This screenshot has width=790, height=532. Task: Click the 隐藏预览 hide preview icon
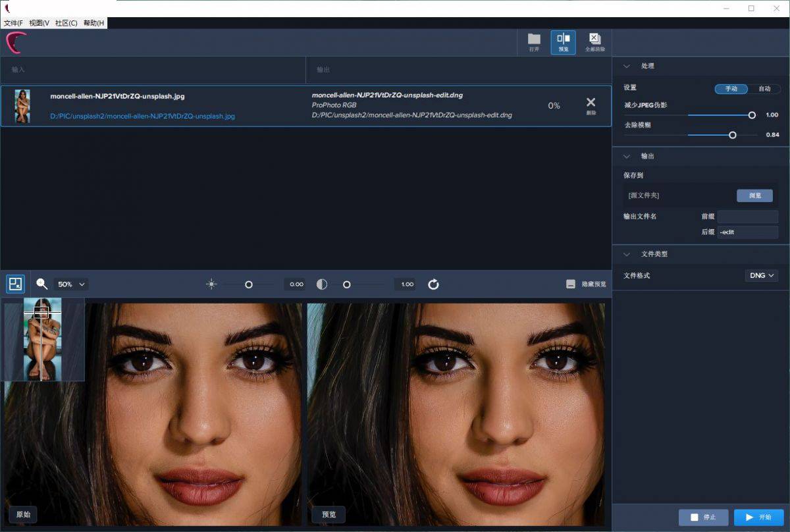[571, 284]
